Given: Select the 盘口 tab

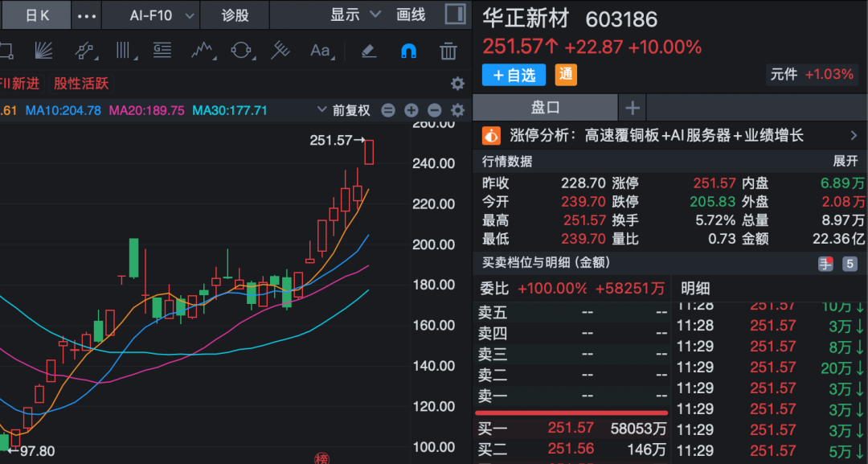Looking at the screenshot, I should (x=545, y=108).
